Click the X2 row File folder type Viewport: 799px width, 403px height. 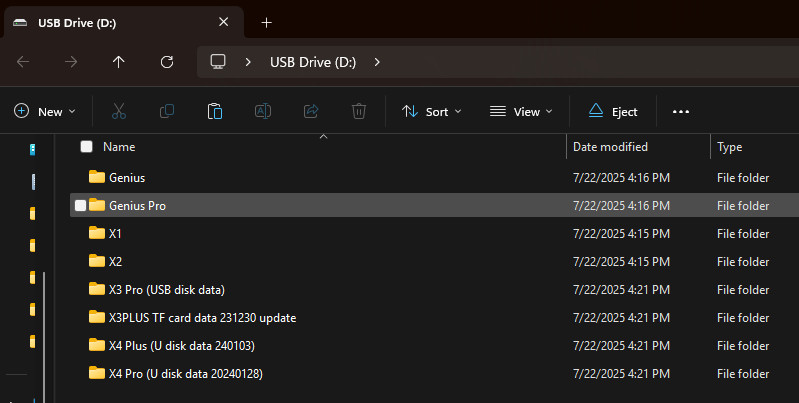point(743,262)
